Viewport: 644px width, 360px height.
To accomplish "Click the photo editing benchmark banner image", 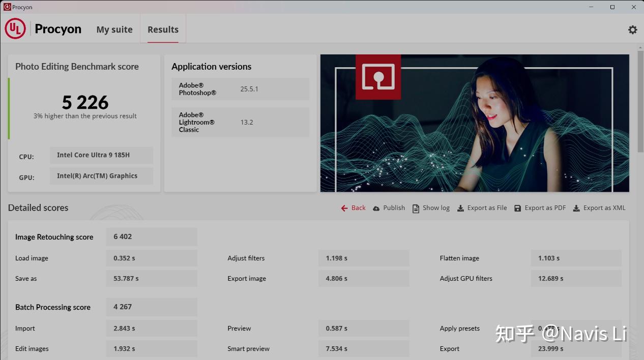I will click(475, 123).
